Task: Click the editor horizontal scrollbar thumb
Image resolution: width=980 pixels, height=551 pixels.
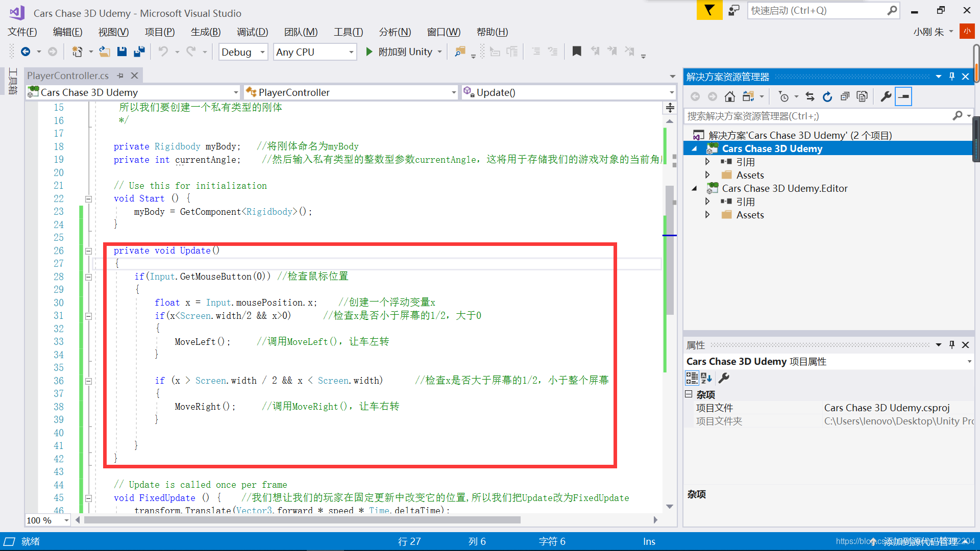Action: pyautogui.click(x=302, y=520)
